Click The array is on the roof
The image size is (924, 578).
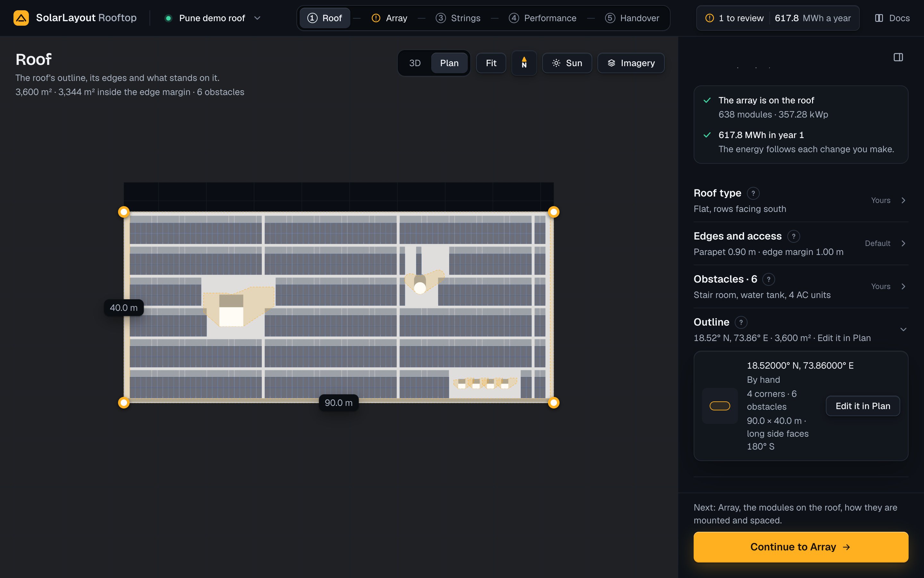pos(766,101)
